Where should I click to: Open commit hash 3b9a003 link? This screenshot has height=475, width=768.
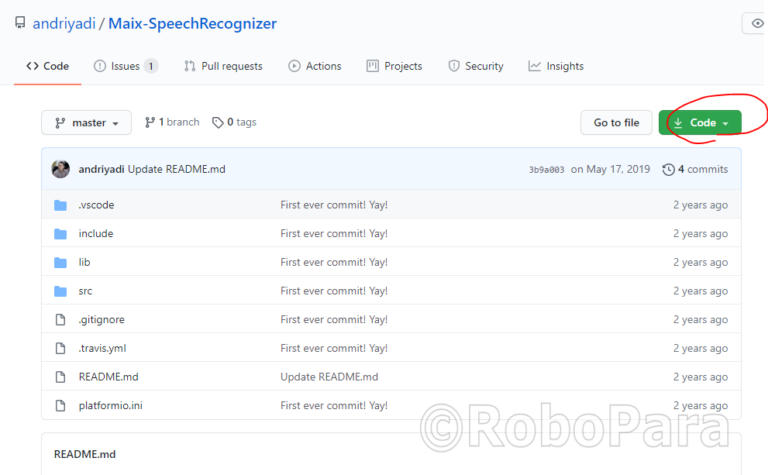[546, 170]
